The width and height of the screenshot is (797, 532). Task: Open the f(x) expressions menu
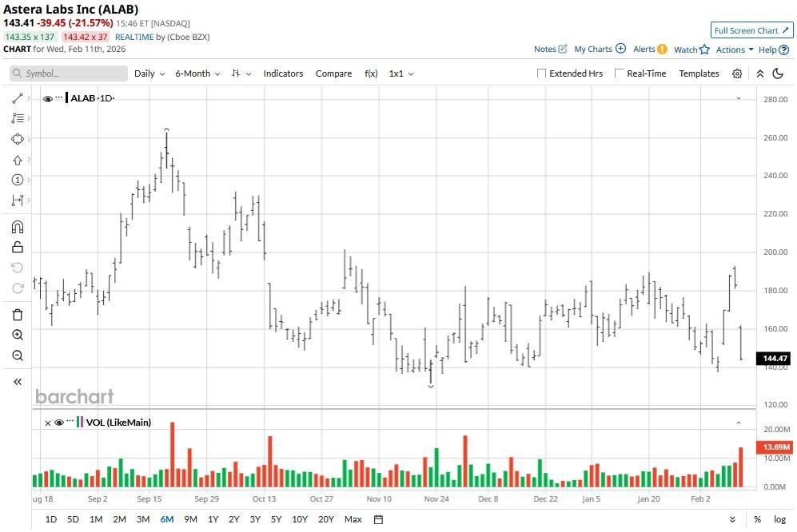tap(371, 73)
